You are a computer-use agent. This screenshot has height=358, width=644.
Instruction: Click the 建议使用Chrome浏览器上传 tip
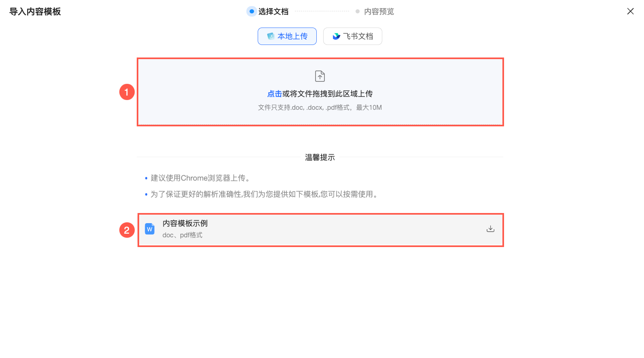[201, 178]
